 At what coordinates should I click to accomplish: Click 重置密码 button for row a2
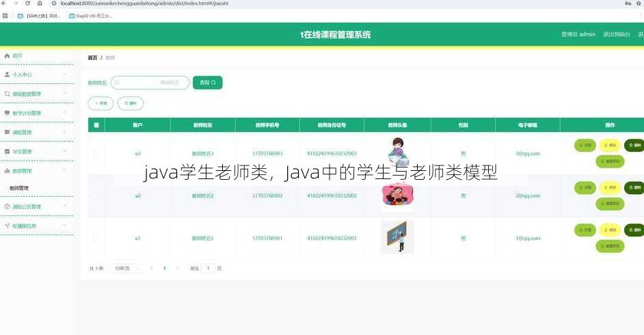(x=610, y=204)
